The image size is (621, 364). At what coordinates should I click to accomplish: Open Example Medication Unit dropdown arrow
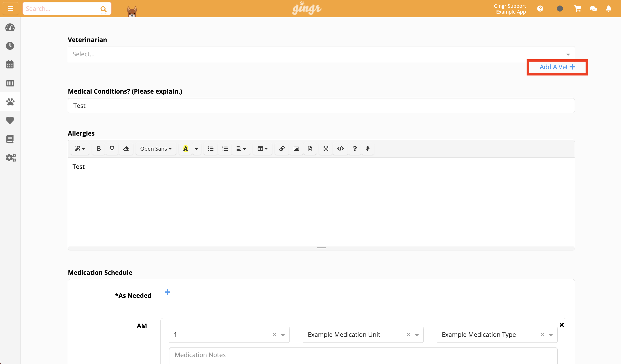point(417,335)
